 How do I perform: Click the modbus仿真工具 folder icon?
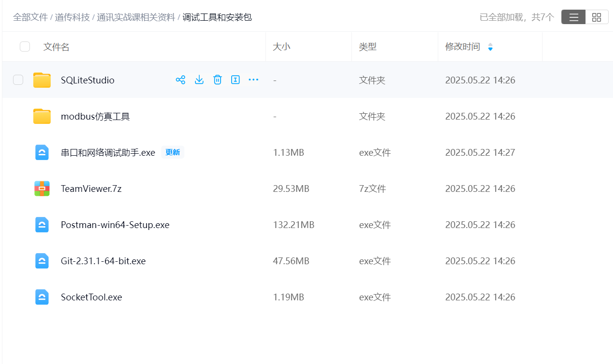tap(42, 116)
